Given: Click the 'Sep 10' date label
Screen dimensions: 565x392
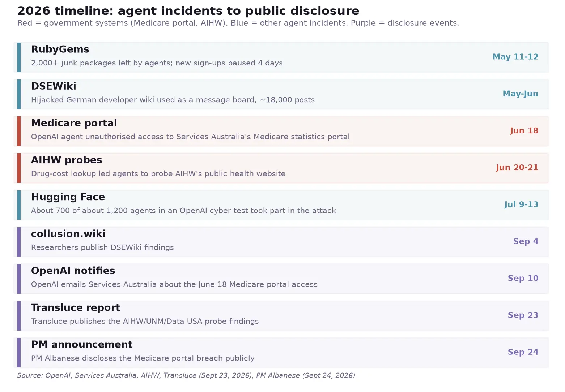Looking at the screenshot, I should [523, 278].
